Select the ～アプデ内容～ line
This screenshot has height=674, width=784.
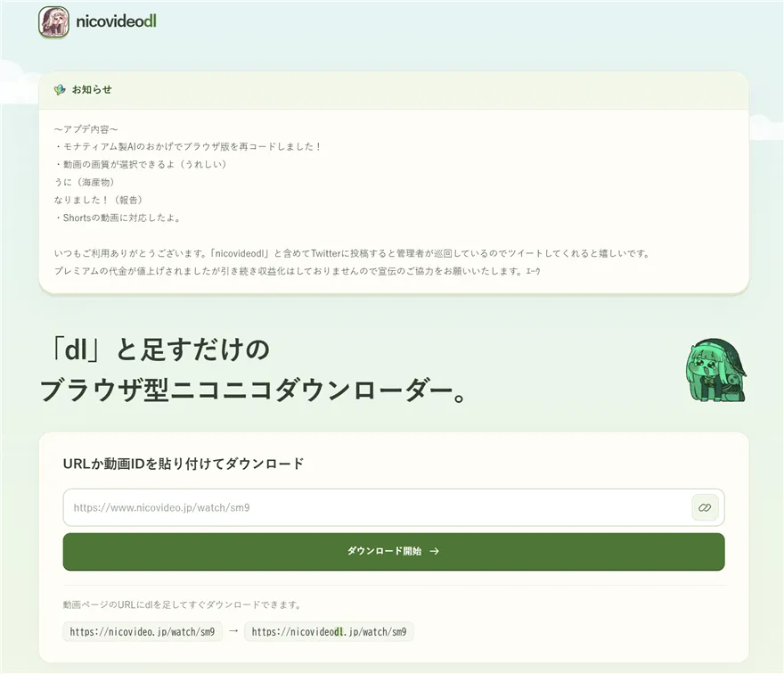(86, 129)
